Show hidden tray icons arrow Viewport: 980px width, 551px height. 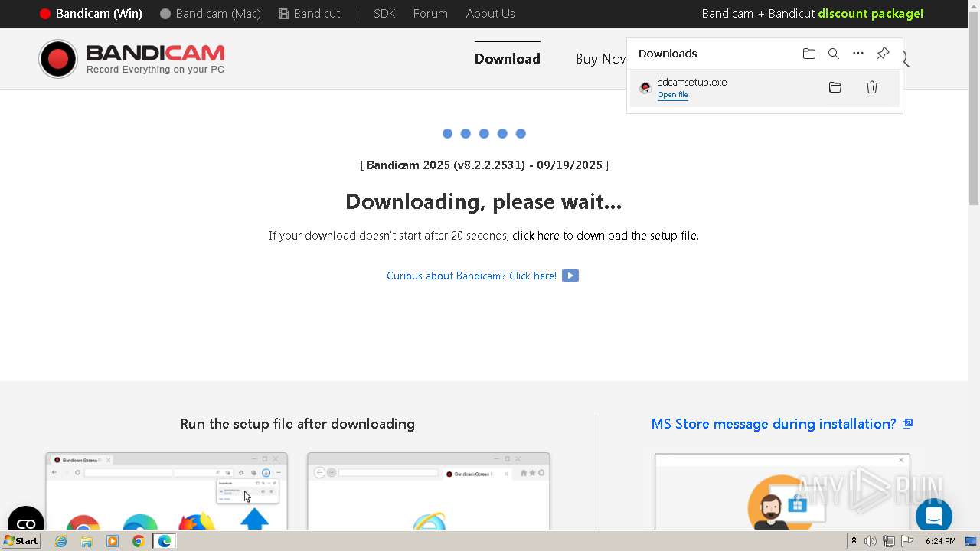pos(854,541)
